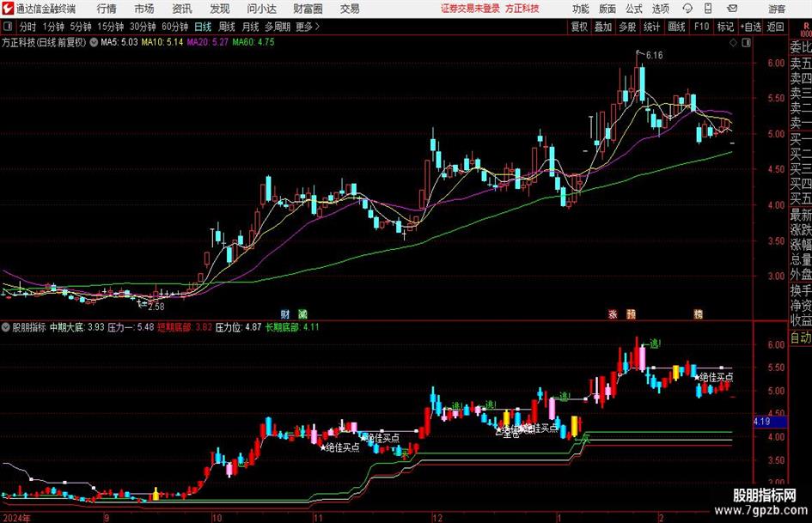Select the 日线 daily period tab

[203, 27]
